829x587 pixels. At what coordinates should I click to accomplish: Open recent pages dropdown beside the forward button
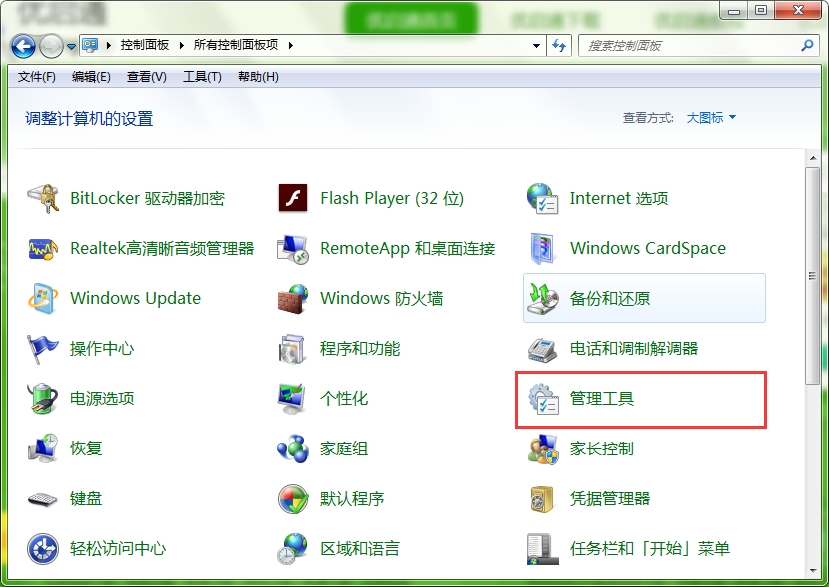[71, 47]
